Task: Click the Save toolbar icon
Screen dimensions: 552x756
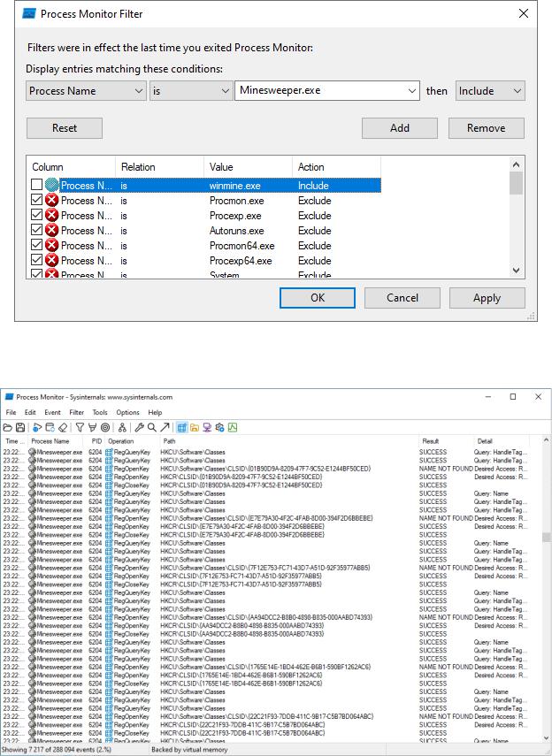Action: click(x=20, y=428)
